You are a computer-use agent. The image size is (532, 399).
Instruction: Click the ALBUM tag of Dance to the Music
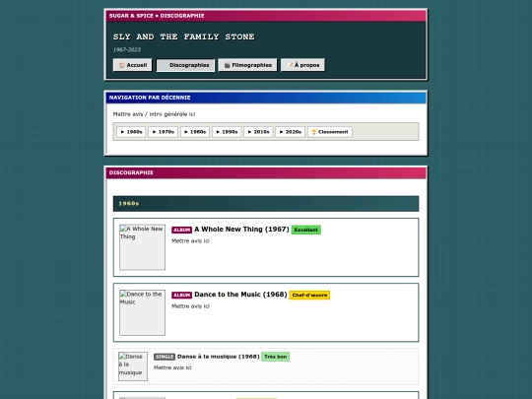[x=182, y=296]
